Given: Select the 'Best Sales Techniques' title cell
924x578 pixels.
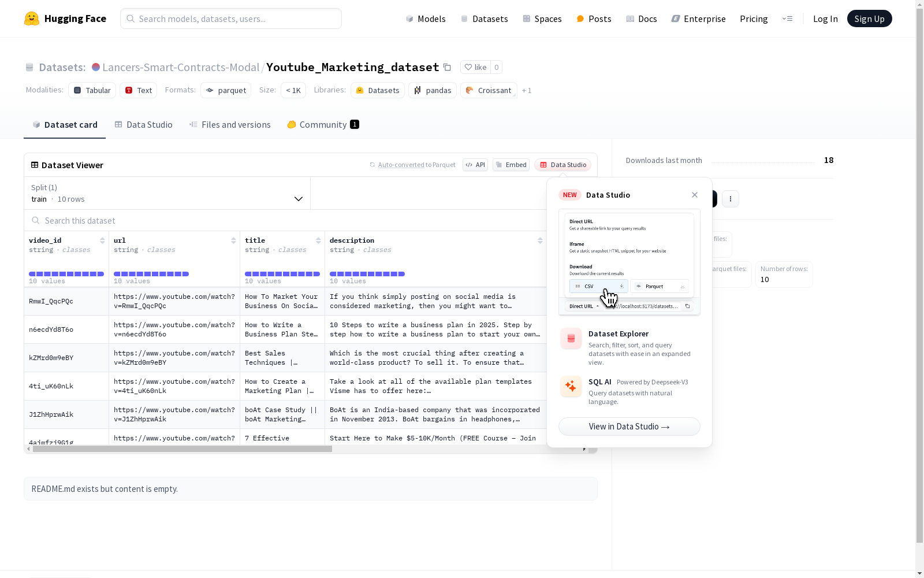Looking at the screenshot, I should (x=282, y=358).
